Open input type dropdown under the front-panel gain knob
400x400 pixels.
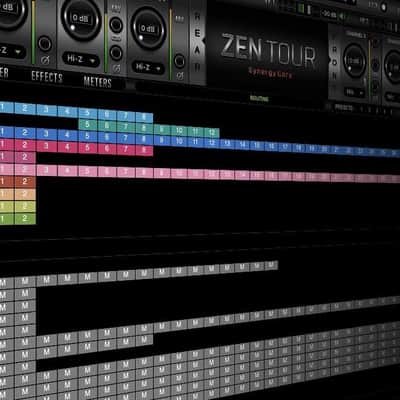click(x=354, y=92)
